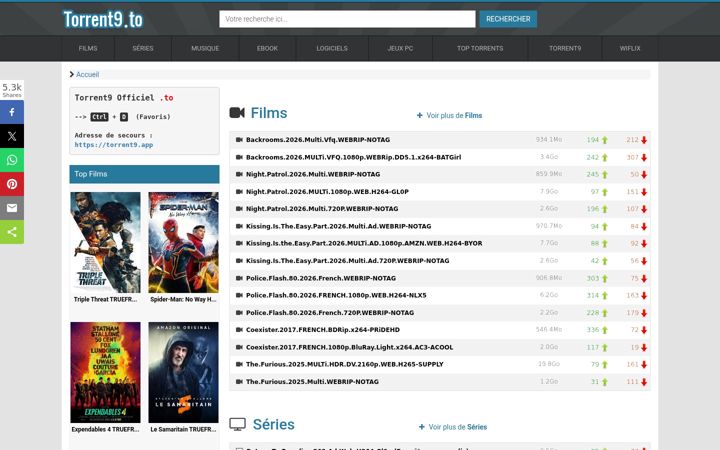Click green seed arrow on Night.Patrol.2026.Multi.WEBRIP-NOTAG row
The image size is (720, 450).
click(x=605, y=174)
